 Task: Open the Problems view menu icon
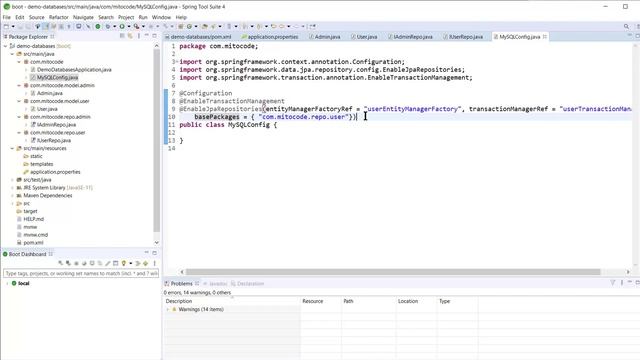tap(622, 282)
